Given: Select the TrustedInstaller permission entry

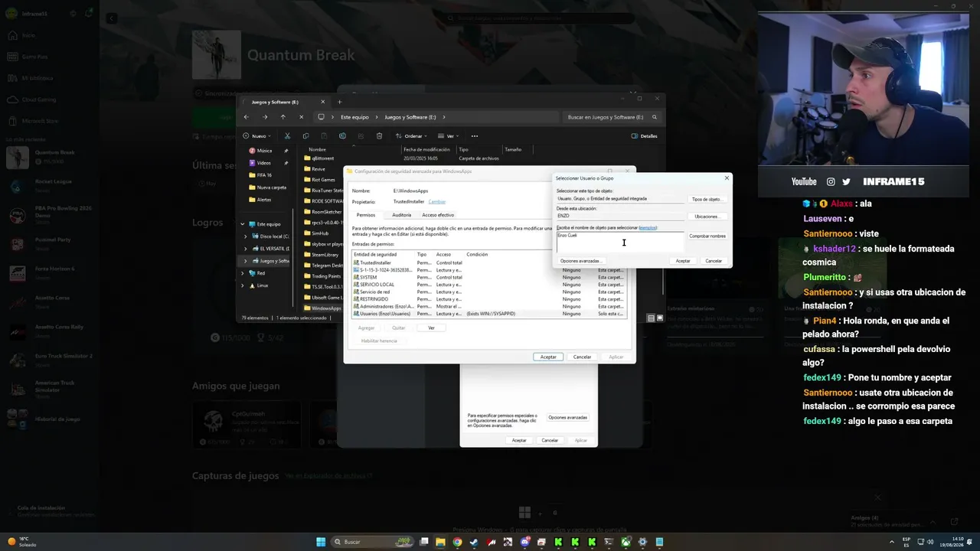Looking at the screenshot, I should 488,262.
